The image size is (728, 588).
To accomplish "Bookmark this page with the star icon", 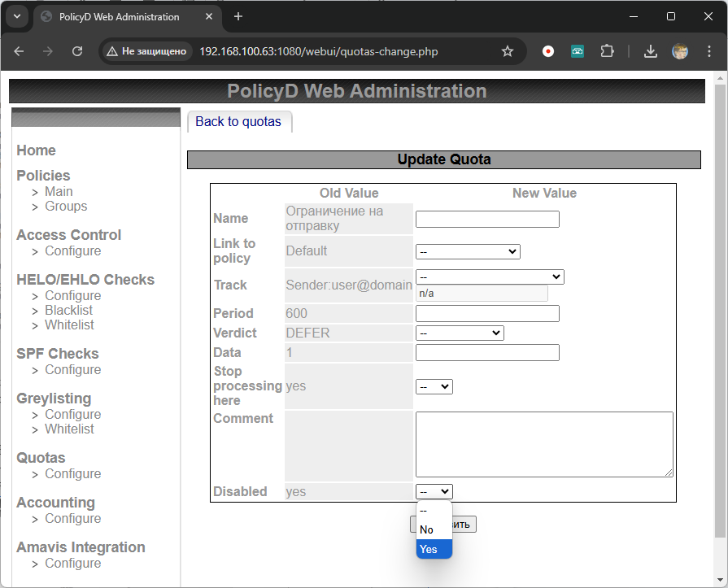I will point(508,51).
